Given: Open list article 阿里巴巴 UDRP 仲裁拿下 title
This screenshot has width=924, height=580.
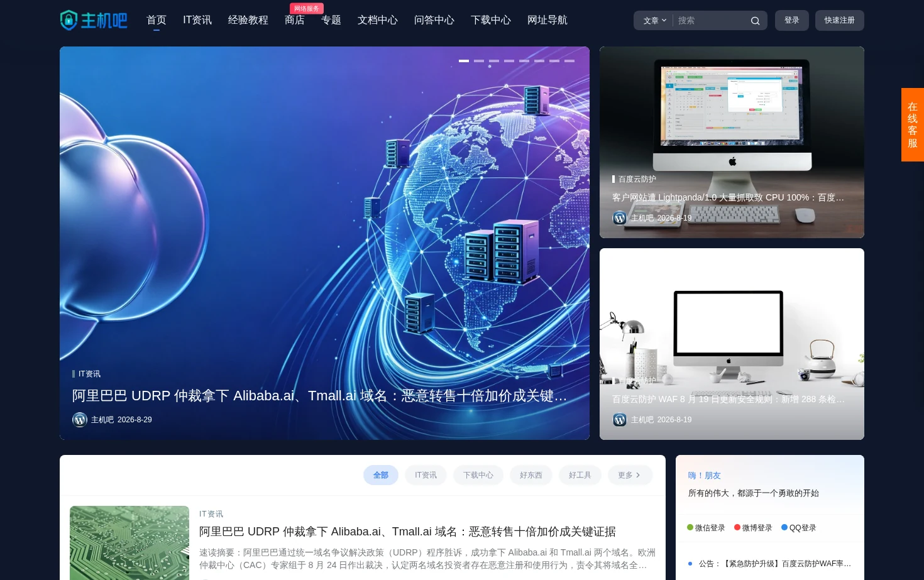Looking at the screenshot, I should (x=407, y=532).
